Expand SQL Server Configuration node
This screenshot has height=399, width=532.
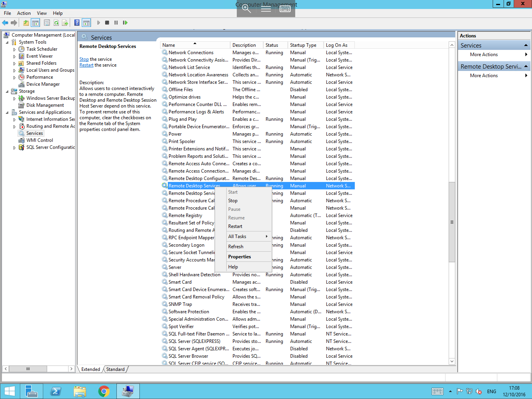click(14, 147)
